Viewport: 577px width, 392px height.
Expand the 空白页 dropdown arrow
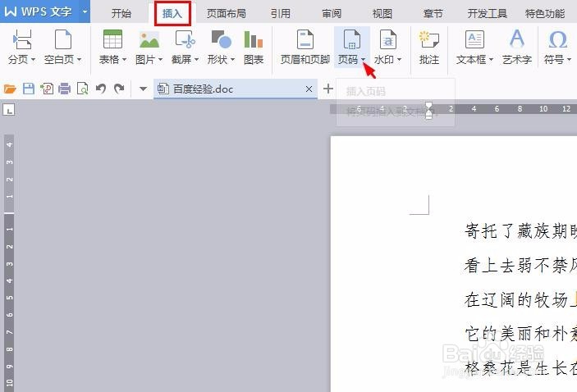pos(79,60)
